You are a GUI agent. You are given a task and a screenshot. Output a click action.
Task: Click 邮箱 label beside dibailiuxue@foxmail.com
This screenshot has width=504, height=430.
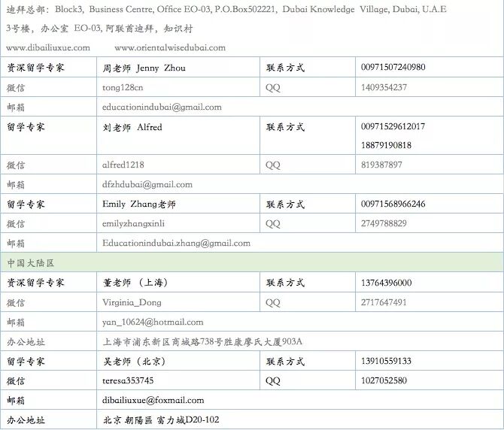point(16,401)
